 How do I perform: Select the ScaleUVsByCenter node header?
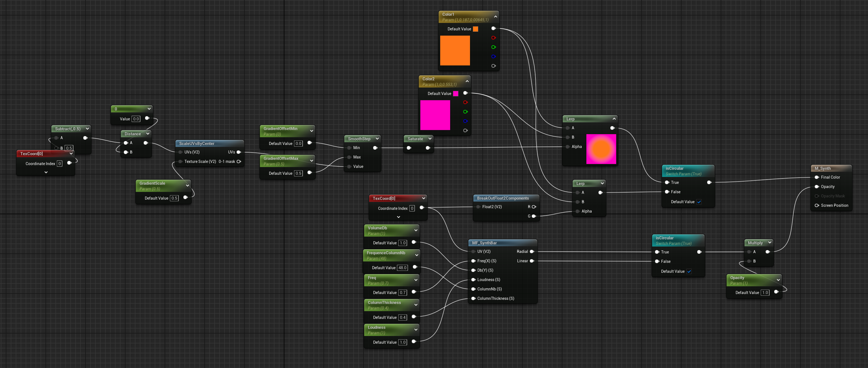197,143
